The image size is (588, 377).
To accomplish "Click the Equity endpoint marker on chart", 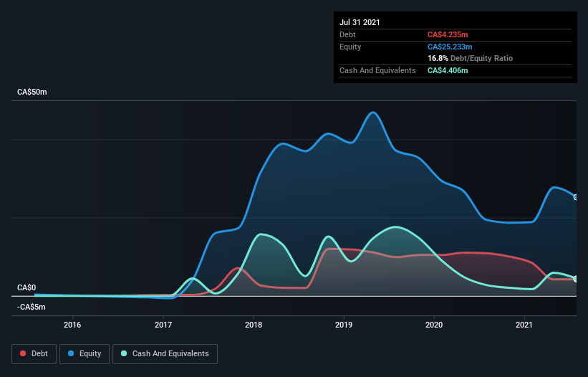I will coord(576,197).
